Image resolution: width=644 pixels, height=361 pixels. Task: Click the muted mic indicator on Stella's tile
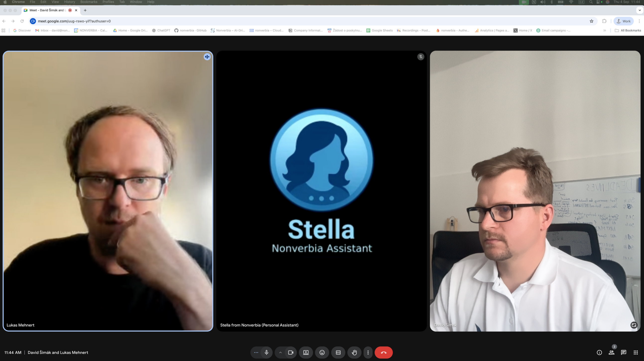coord(421,57)
